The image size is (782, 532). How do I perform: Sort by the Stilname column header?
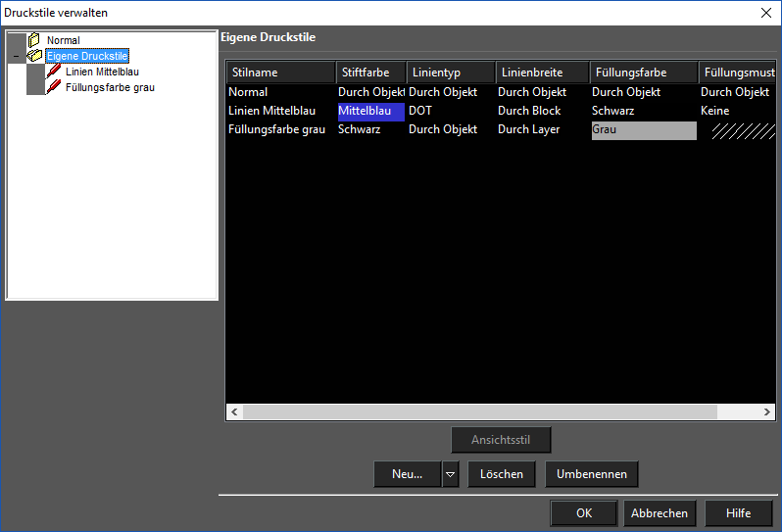(x=280, y=73)
